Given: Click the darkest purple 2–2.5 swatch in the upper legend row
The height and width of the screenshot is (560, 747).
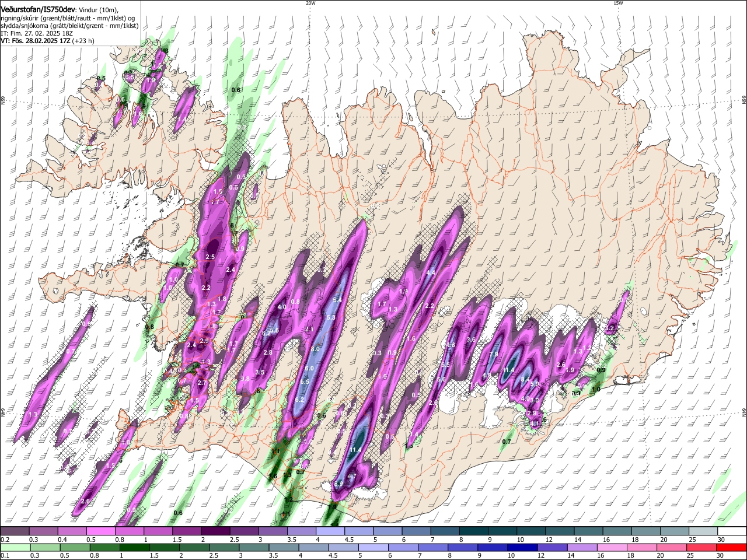Looking at the screenshot, I should point(215,531).
